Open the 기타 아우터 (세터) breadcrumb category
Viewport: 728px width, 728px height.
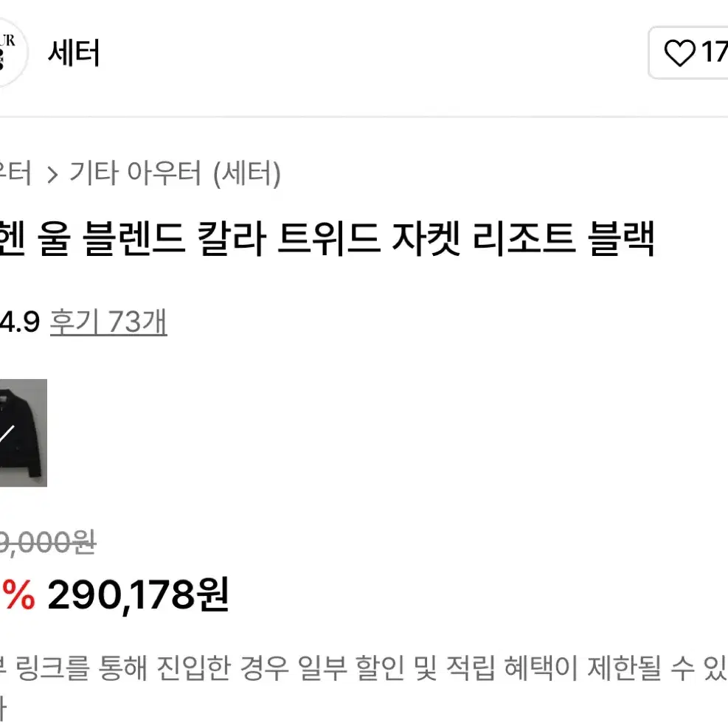pos(175,173)
